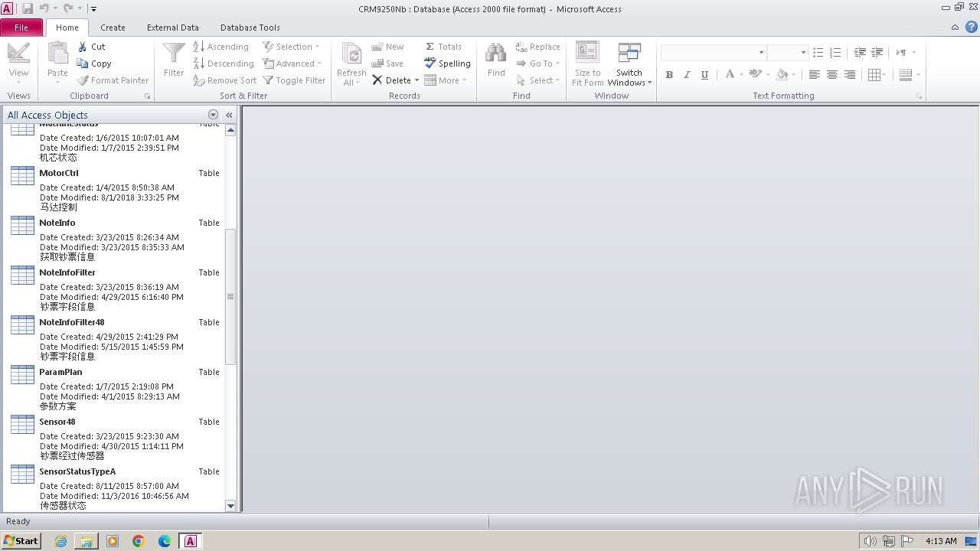Image resolution: width=980 pixels, height=551 pixels.
Task: Click the Totals sigma icon
Action: 430,47
